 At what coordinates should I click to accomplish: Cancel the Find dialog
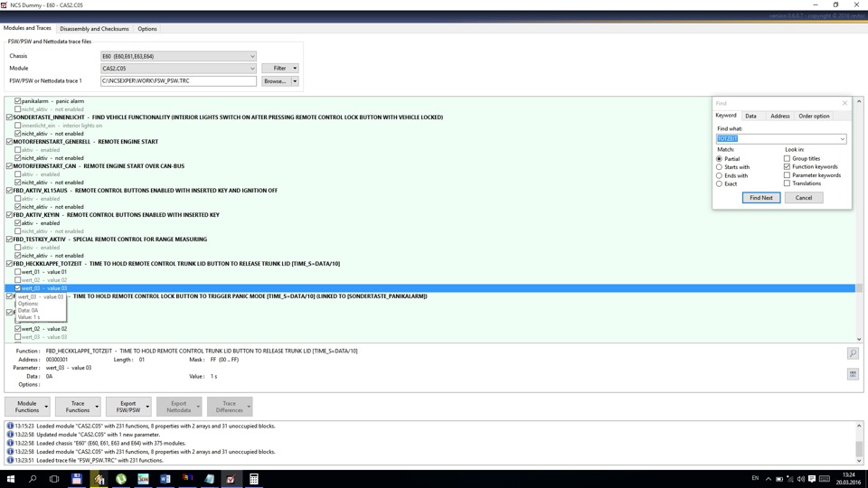coord(803,198)
